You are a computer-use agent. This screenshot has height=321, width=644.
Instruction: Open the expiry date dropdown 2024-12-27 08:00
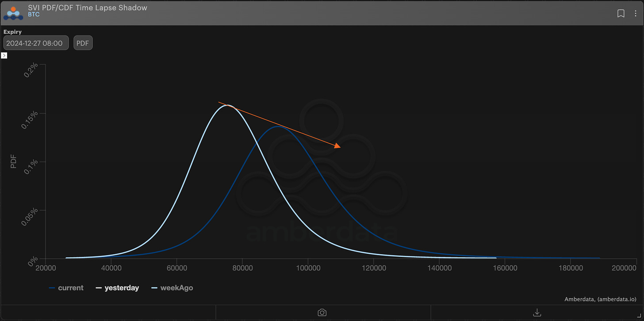tap(36, 43)
